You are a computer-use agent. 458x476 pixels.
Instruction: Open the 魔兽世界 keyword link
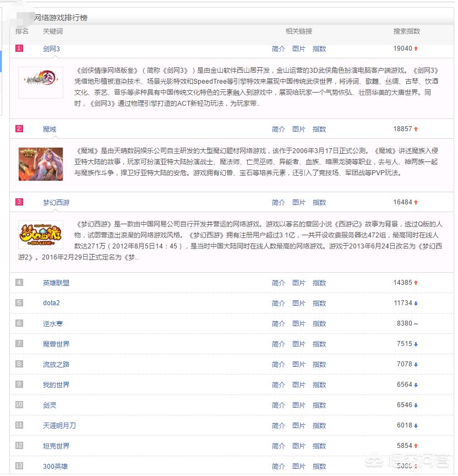click(x=56, y=344)
